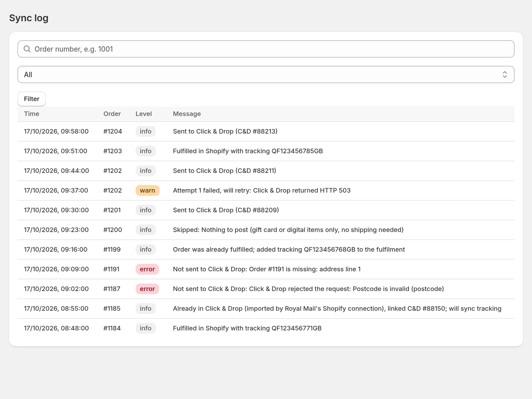The image size is (532, 399).
Task: Click 'Order was already fulfilled' message
Action: pos(289,249)
